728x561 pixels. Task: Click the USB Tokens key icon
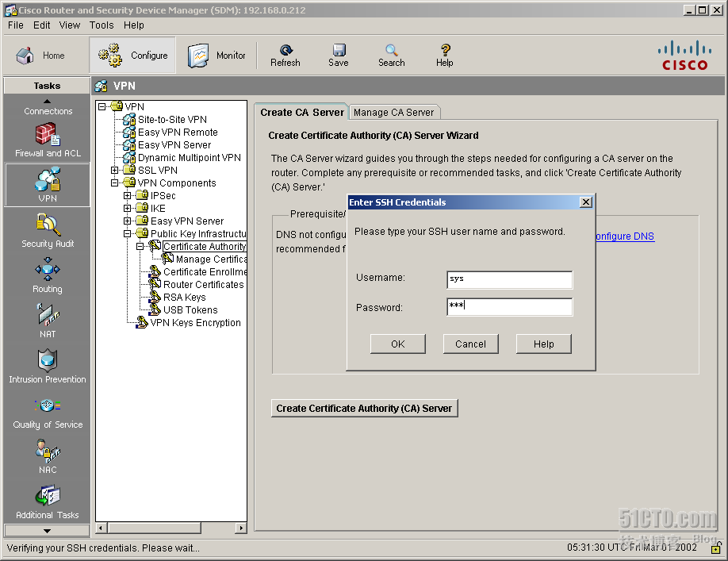(155, 309)
